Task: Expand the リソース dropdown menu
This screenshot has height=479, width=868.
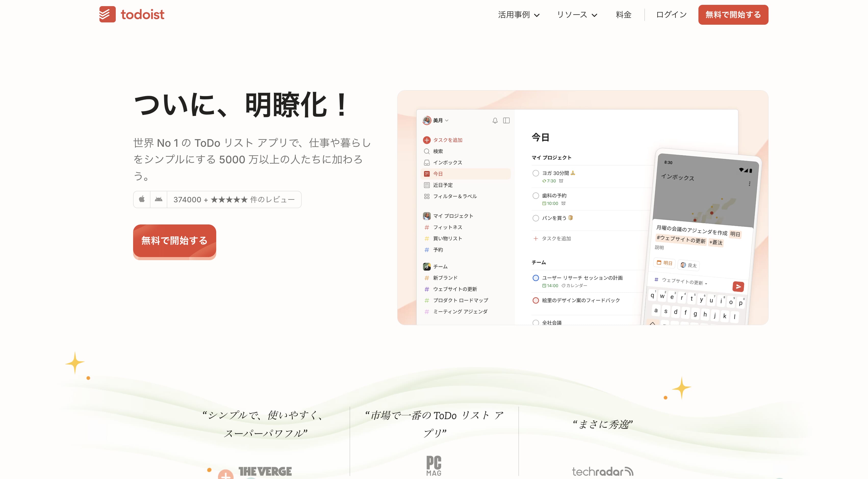Action: pos(577,15)
